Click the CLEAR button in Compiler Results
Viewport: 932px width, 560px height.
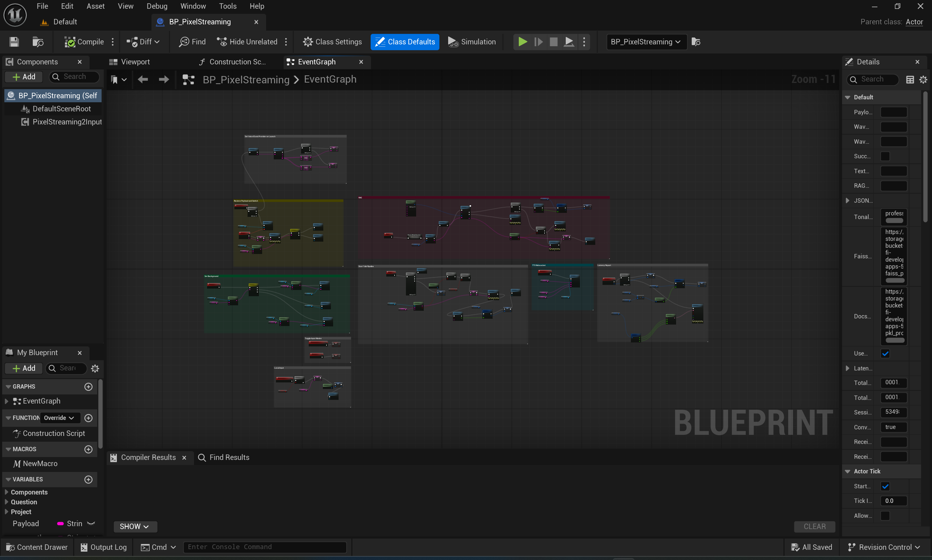click(x=814, y=527)
